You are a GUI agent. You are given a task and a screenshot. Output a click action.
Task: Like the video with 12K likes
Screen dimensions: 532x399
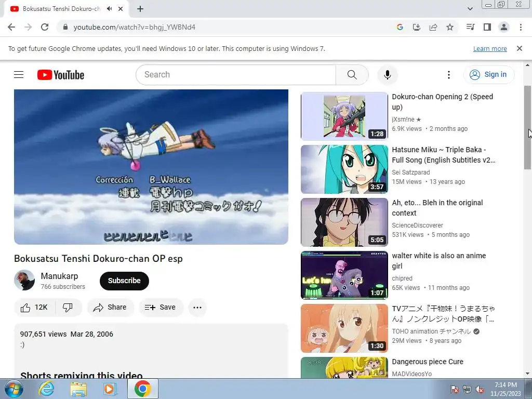click(34, 308)
